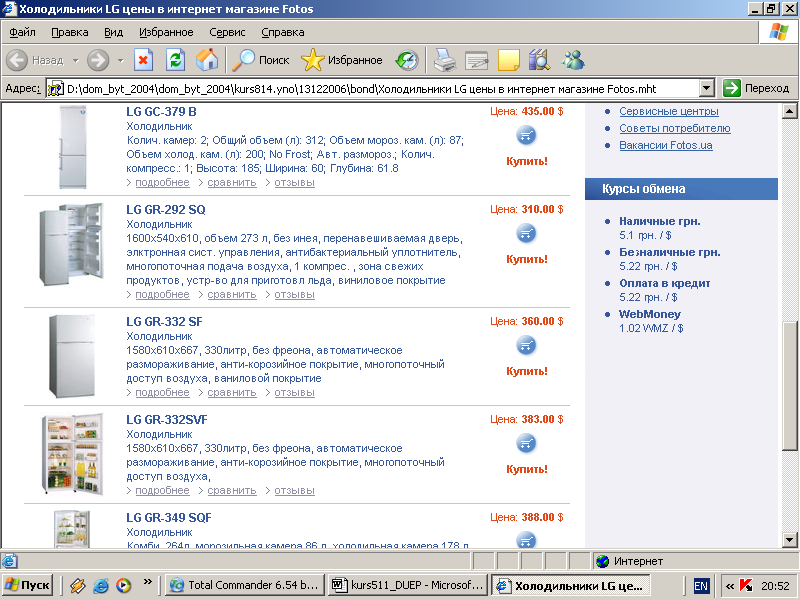800x600 pixels.
Task: Open the Справка menu
Action: (283, 32)
